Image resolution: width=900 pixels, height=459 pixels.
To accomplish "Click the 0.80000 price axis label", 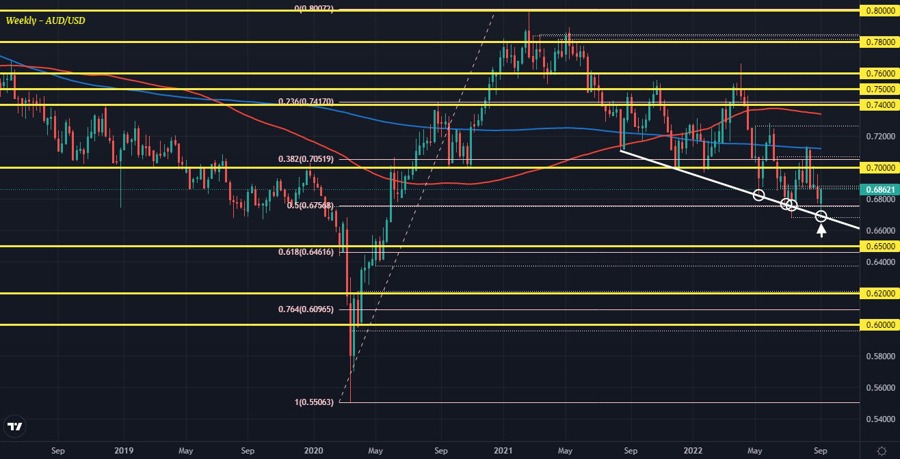I will [879, 10].
